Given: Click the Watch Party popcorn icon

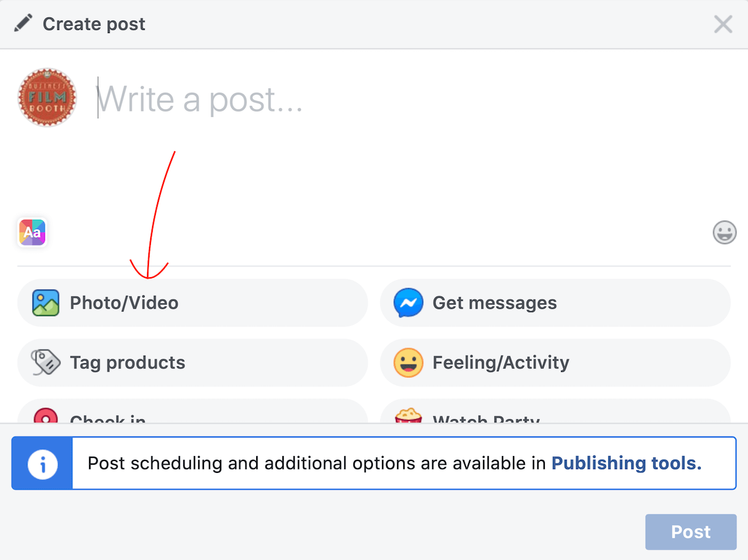Looking at the screenshot, I should (408, 417).
